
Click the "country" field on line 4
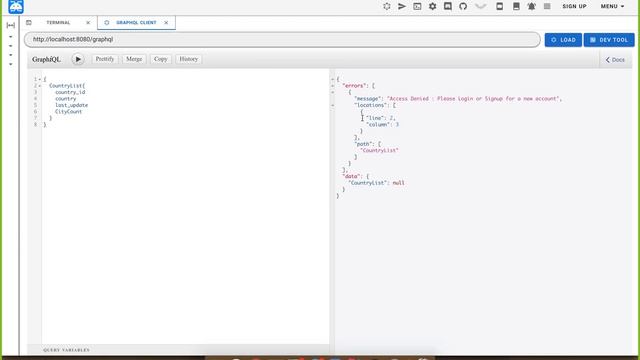coord(66,99)
